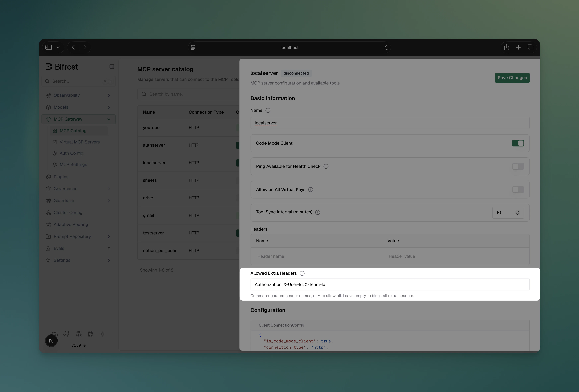Open Evals via external link arrow
The width and height of the screenshot is (579, 392).
[109, 248]
